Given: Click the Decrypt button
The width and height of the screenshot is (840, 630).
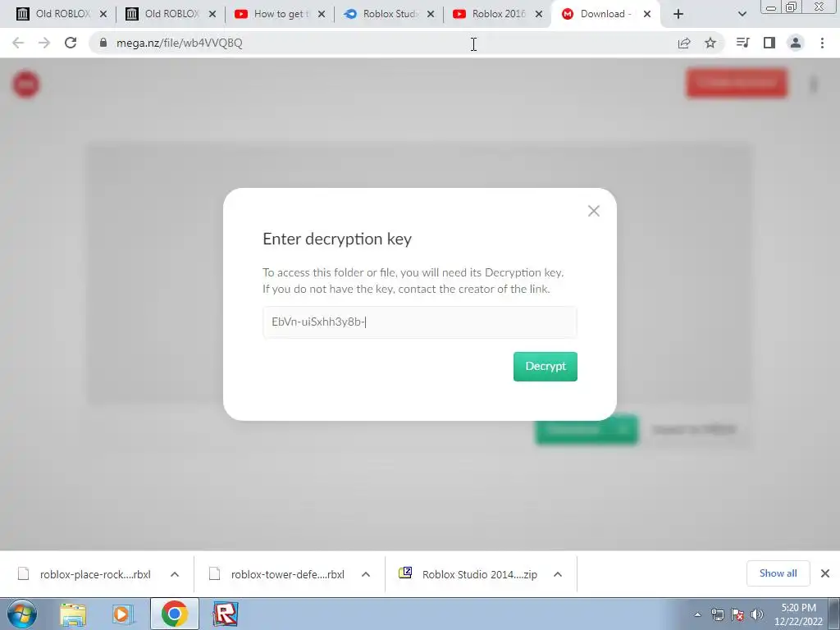Looking at the screenshot, I should click(x=545, y=367).
